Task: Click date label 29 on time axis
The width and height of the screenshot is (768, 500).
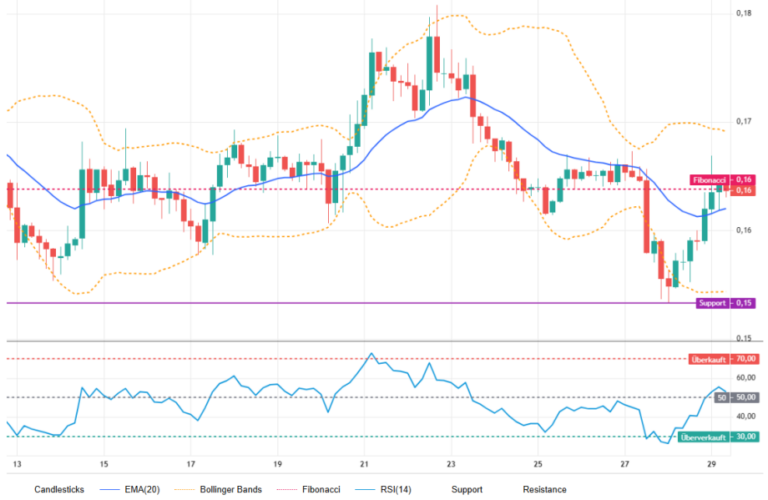Action: coord(712,464)
